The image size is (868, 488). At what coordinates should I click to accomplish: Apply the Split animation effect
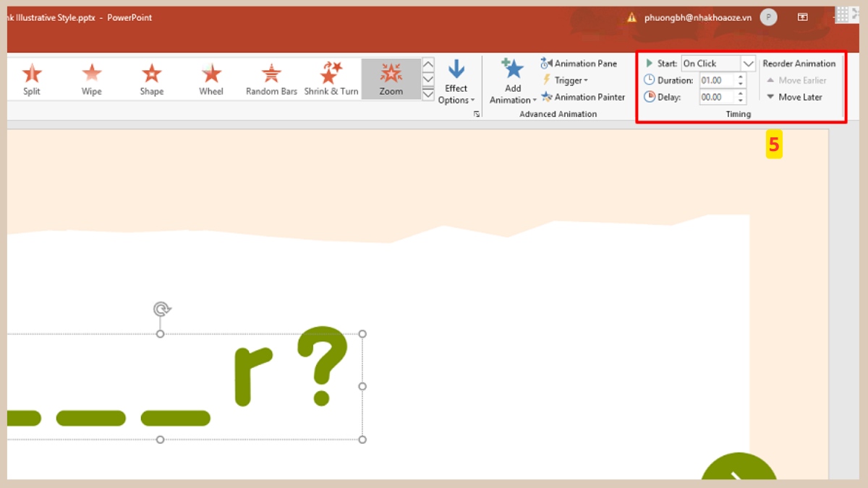[32, 76]
